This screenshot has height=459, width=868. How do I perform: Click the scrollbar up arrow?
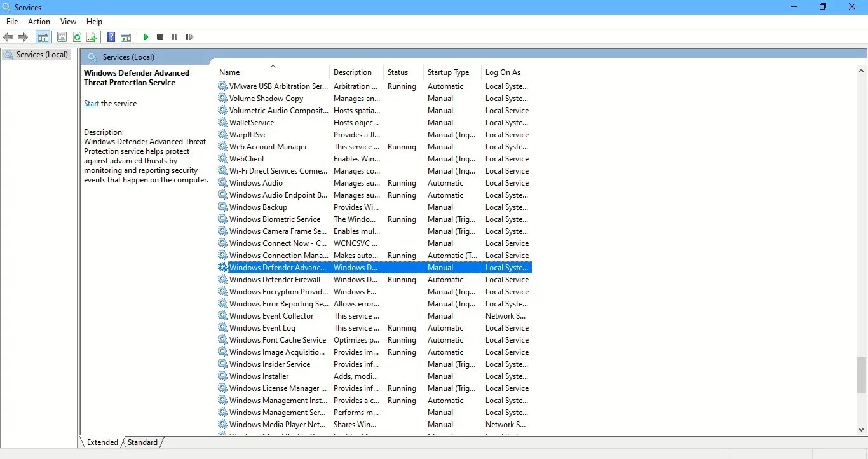coord(861,70)
